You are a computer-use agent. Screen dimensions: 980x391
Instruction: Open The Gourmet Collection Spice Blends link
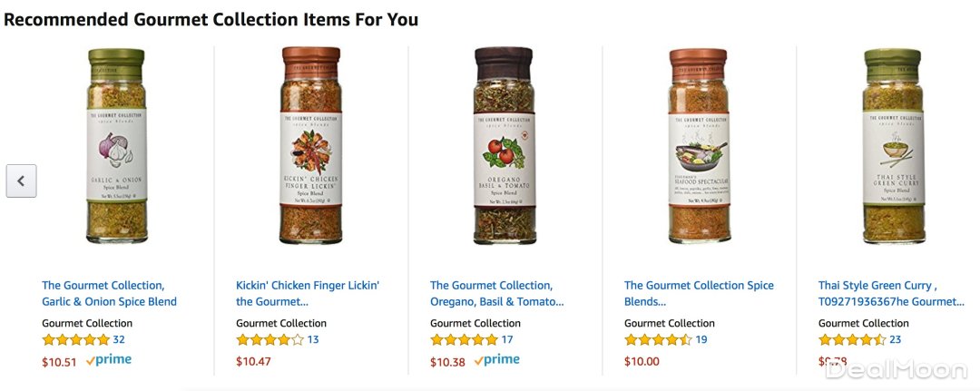pos(699,293)
